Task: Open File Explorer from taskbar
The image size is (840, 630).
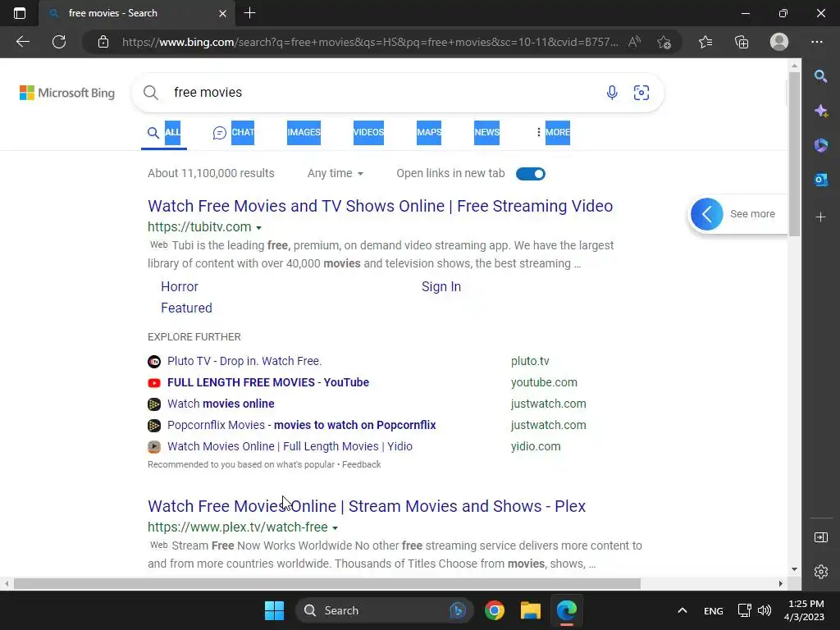Action: [531, 610]
